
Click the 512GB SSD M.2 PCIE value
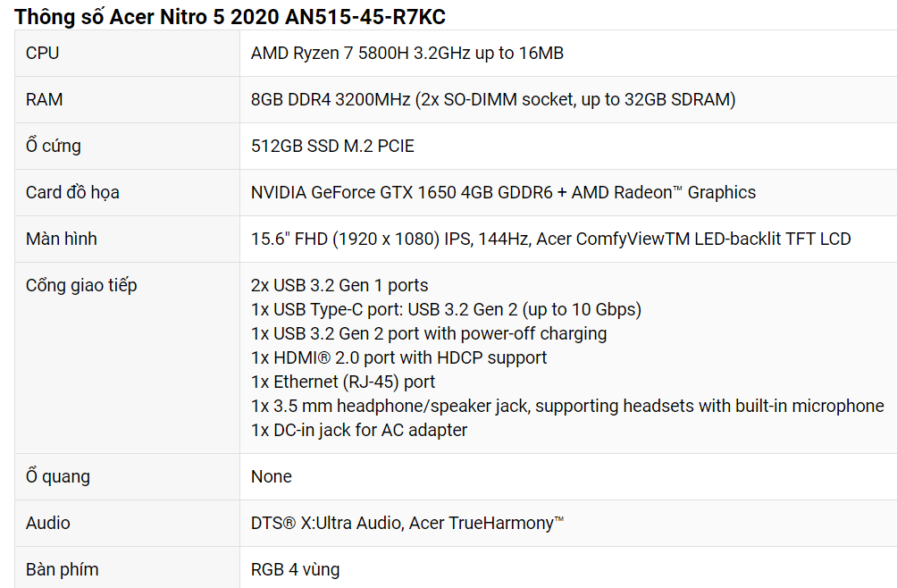pos(332,146)
